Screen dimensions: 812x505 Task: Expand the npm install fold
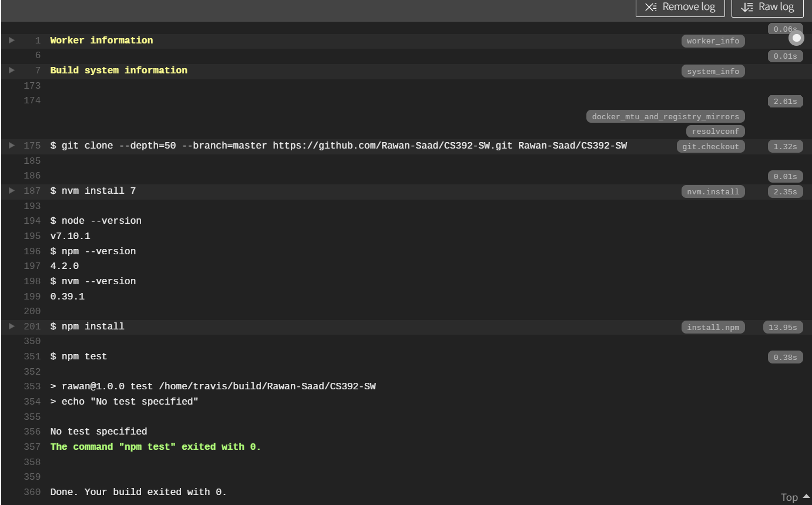[11, 326]
